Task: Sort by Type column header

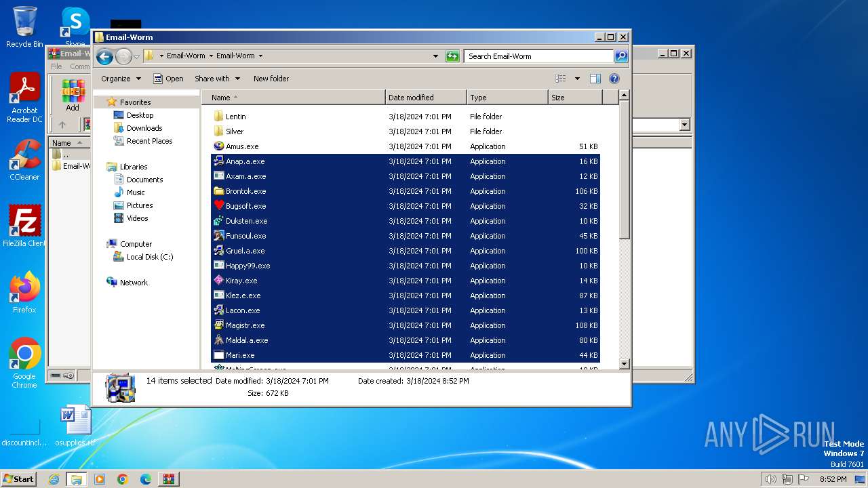Action: [x=507, y=98]
